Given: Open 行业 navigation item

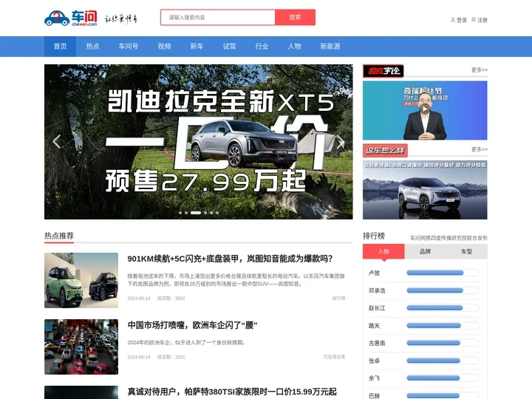Looking at the screenshot, I should (x=262, y=47).
